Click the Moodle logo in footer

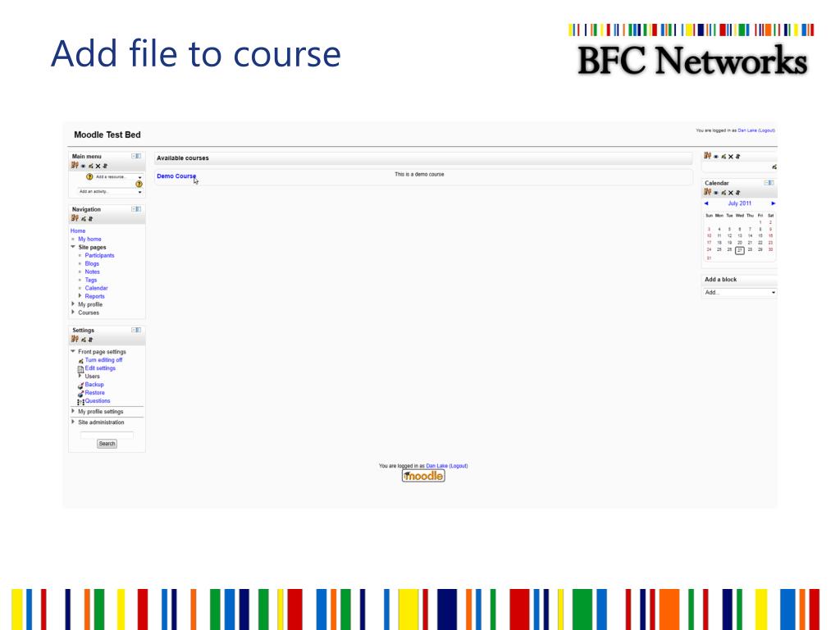(423, 476)
